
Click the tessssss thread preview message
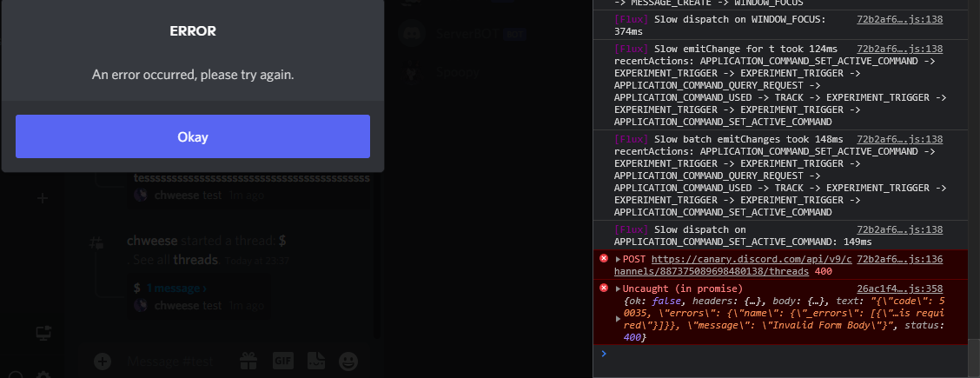tap(251, 179)
